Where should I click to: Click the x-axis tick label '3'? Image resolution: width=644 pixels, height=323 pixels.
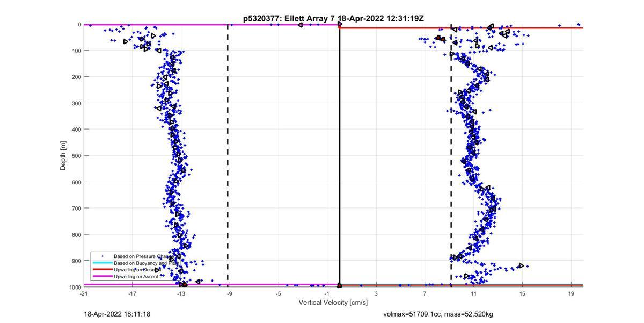click(376, 293)
